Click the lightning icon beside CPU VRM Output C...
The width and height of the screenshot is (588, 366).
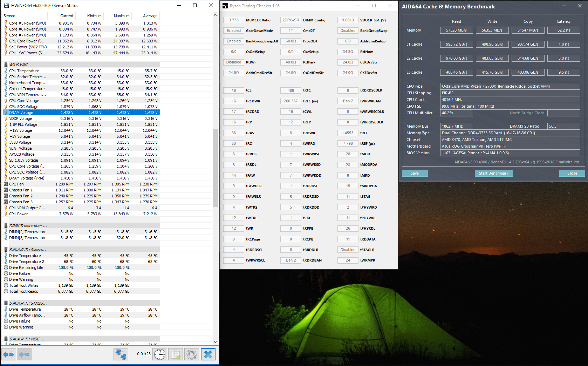coord(6,208)
